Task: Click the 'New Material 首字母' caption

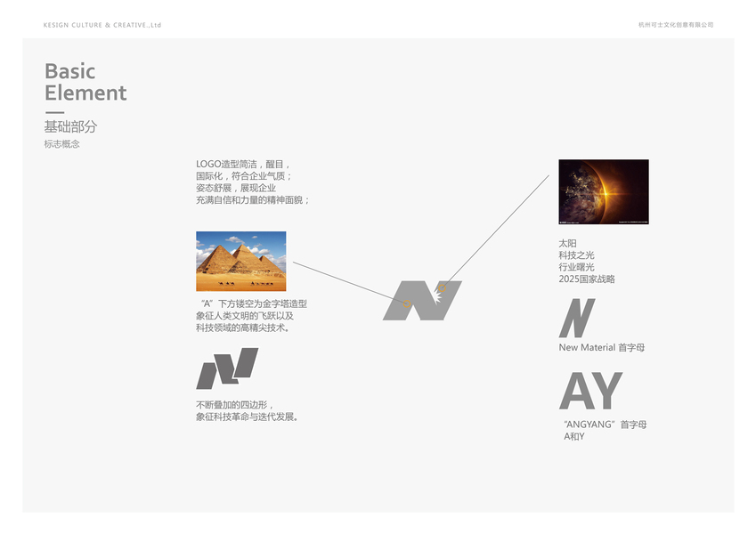Action: pos(602,347)
